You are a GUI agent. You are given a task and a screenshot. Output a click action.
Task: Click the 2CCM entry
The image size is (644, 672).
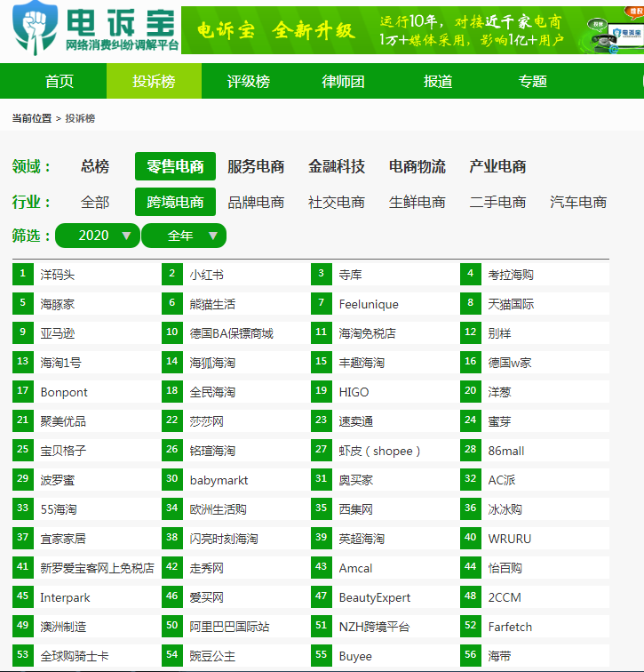pos(505,597)
